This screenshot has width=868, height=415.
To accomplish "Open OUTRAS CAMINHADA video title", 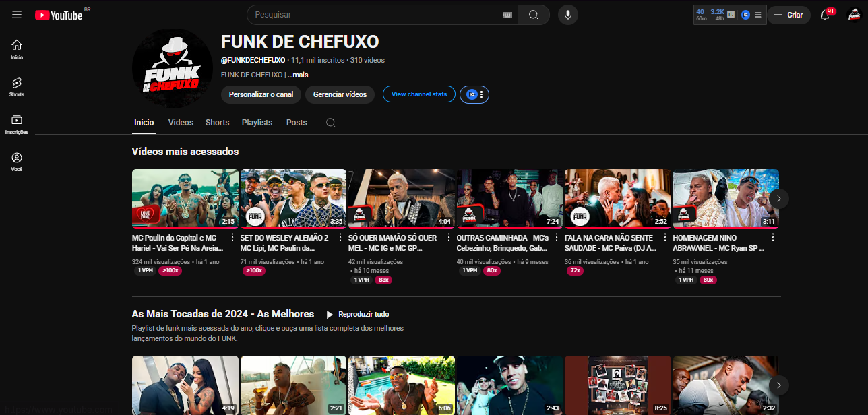I will (x=503, y=243).
